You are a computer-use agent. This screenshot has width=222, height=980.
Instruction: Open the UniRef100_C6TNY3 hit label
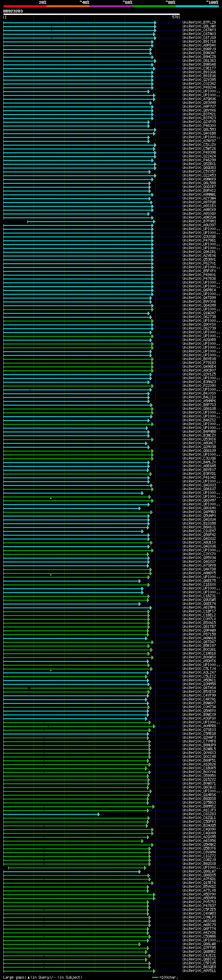pos(199,30)
